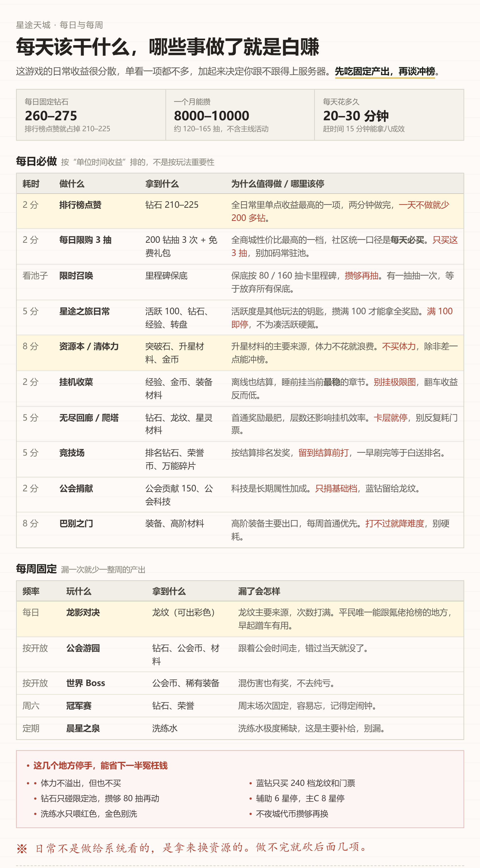480x868 pixels.
Task: Click the 260–275 daily diamond figure
Action: pyautogui.click(x=51, y=116)
